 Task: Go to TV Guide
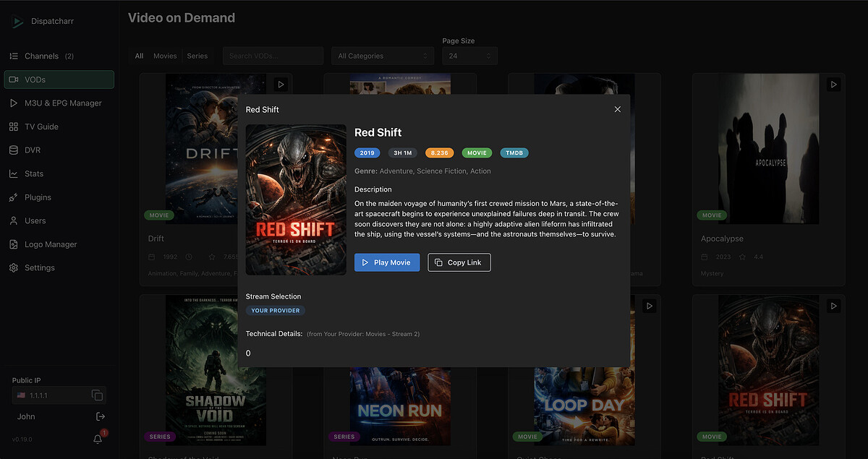59,126
